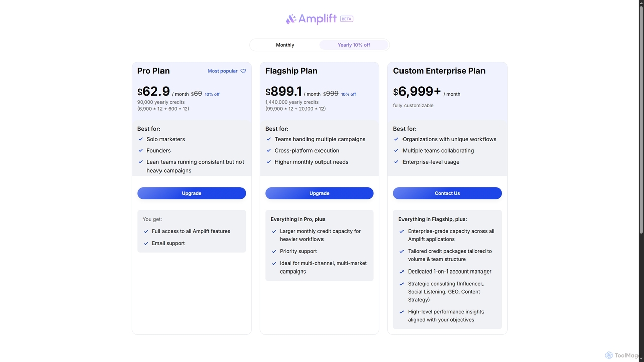Click 90,000 yearly credits text
Viewport: 644px width, 362px height.
point(161,102)
